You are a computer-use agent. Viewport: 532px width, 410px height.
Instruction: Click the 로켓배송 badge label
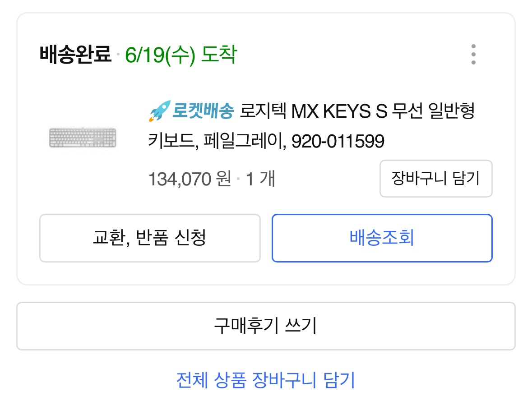[203, 111]
